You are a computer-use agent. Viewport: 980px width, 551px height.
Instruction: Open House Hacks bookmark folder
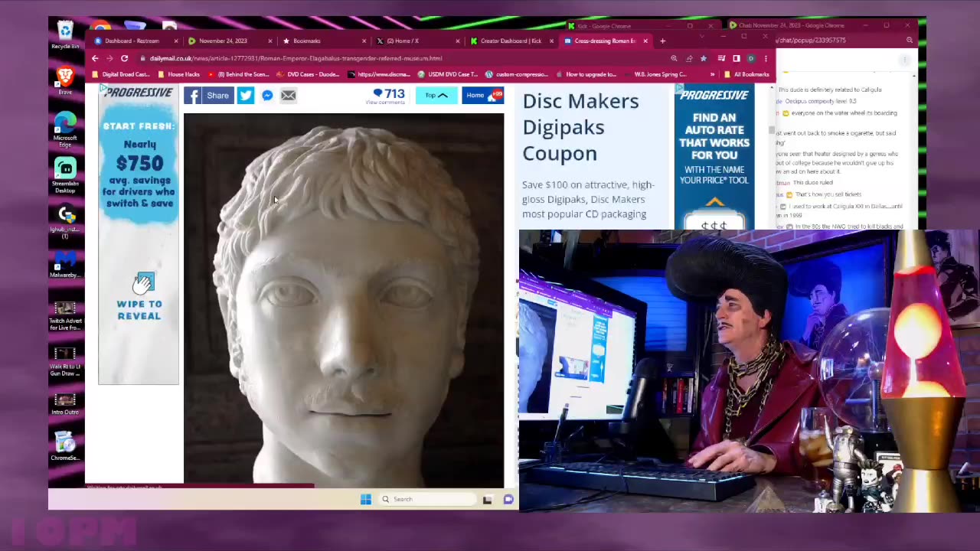178,74
